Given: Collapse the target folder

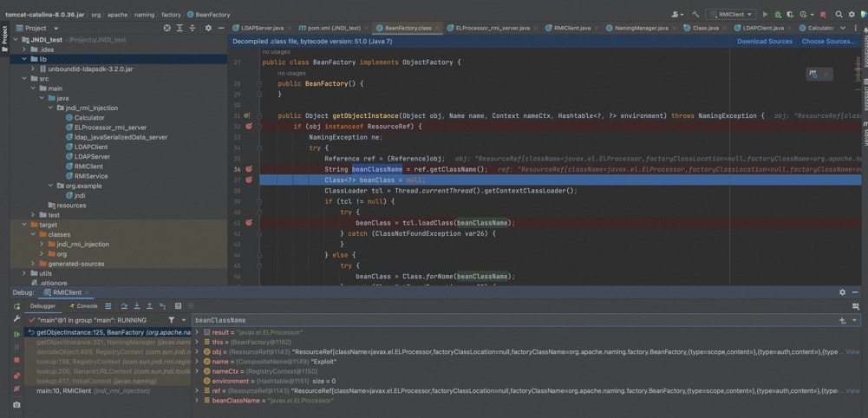Looking at the screenshot, I should point(23,225).
